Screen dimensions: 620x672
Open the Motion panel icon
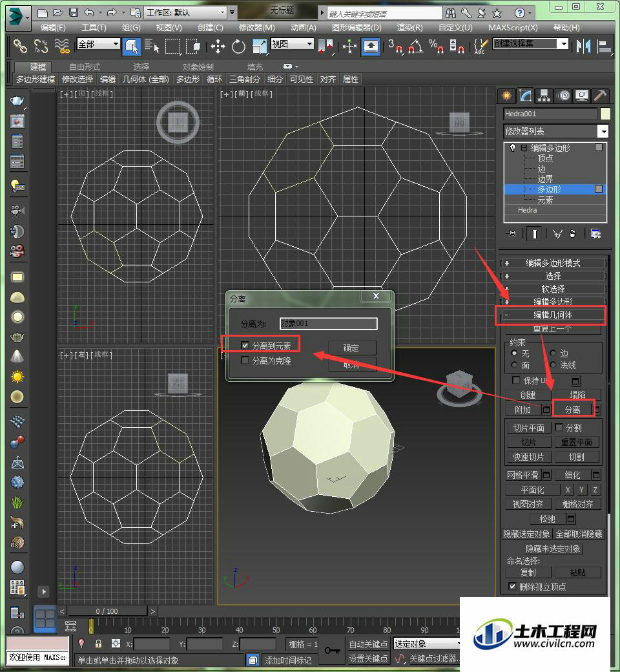(x=564, y=96)
